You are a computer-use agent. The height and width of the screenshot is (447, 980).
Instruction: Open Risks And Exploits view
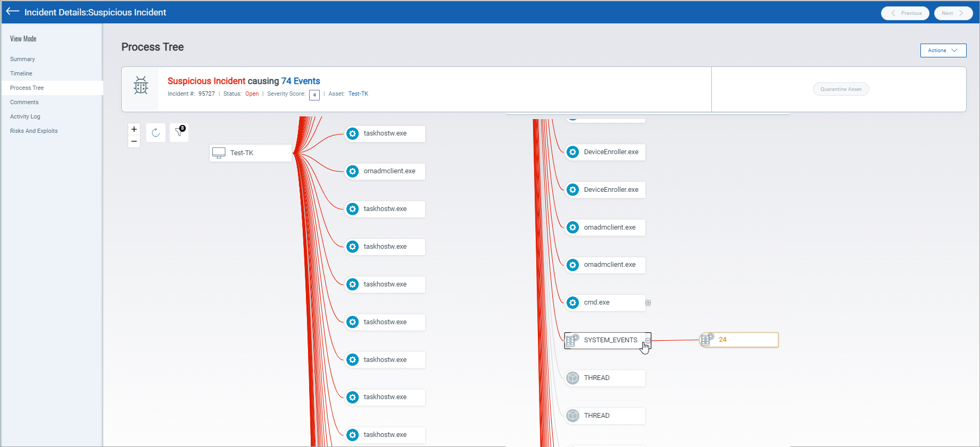coord(34,131)
